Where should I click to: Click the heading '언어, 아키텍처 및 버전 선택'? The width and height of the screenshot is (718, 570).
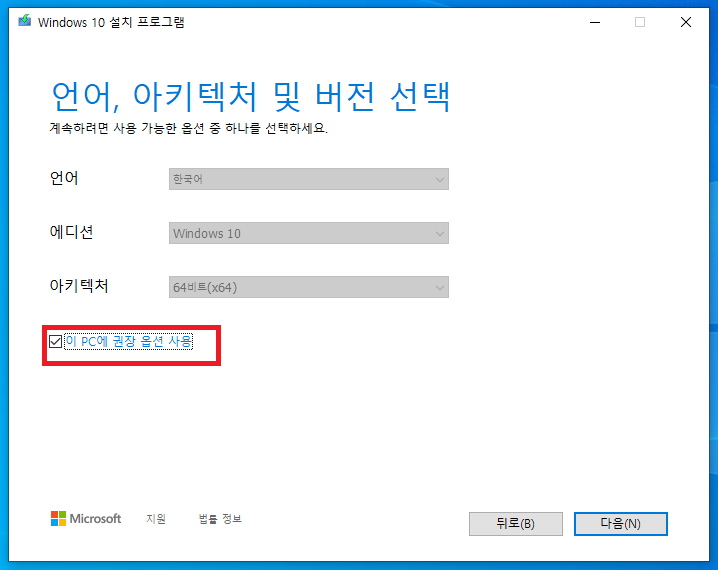click(x=251, y=97)
